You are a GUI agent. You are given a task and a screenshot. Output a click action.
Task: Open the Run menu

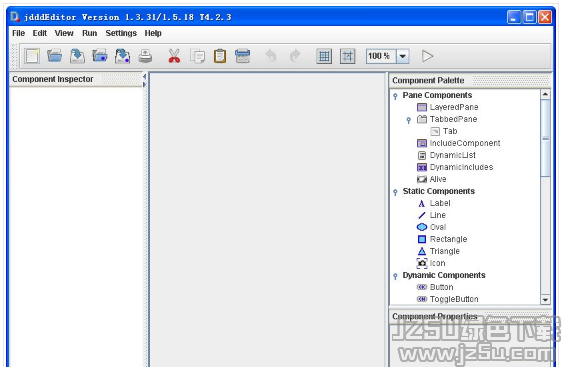point(90,33)
